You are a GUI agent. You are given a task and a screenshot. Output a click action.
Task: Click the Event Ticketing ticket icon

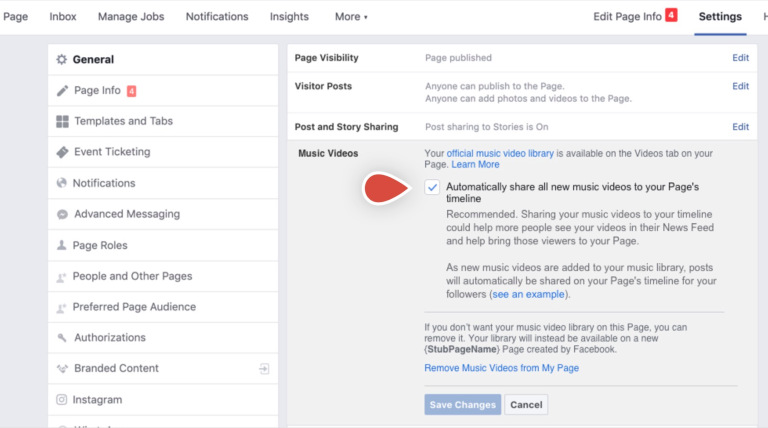(x=62, y=153)
